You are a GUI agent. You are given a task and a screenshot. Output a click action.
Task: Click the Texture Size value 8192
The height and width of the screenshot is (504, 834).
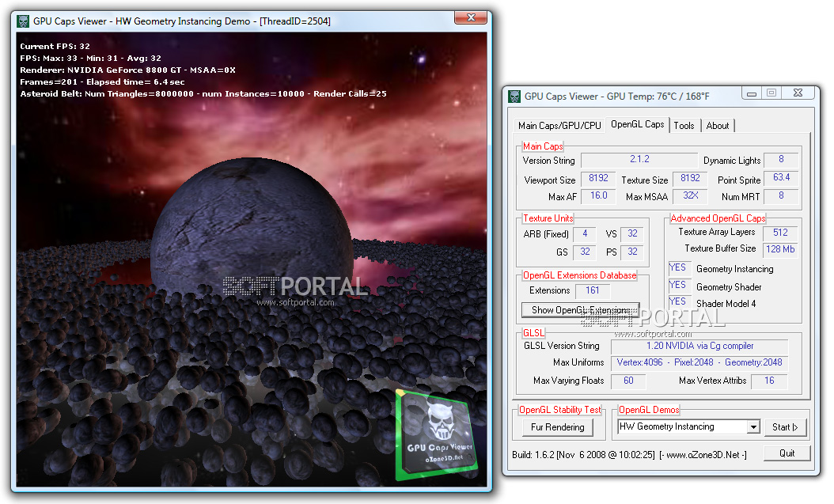pyautogui.click(x=690, y=178)
